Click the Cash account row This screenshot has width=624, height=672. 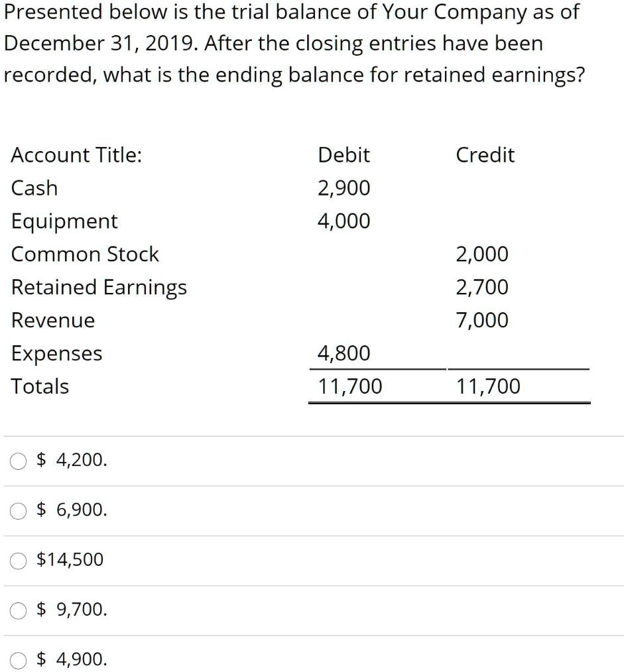pyautogui.click(x=33, y=188)
